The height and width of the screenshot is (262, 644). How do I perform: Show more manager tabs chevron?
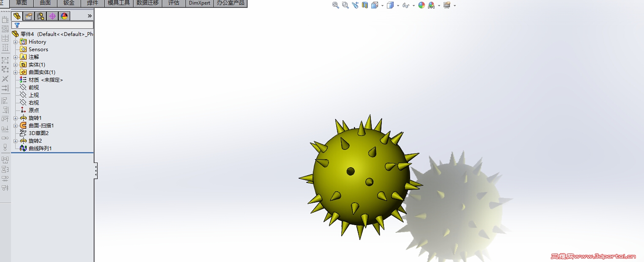pos(90,16)
